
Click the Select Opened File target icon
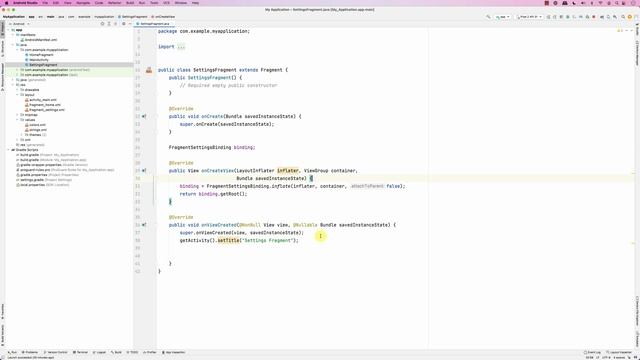[102, 24]
